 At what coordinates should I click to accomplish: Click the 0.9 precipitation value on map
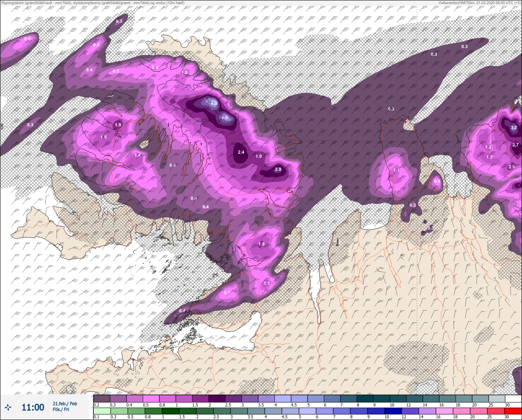tap(155, 67)
